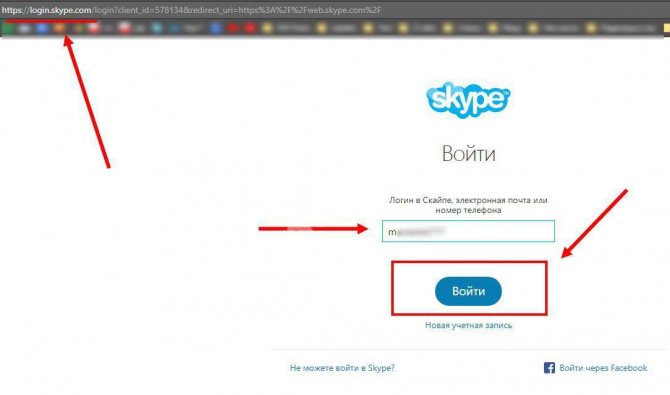
Task: Open the Новая учетная запись link
Action: (x=468, y=325)
